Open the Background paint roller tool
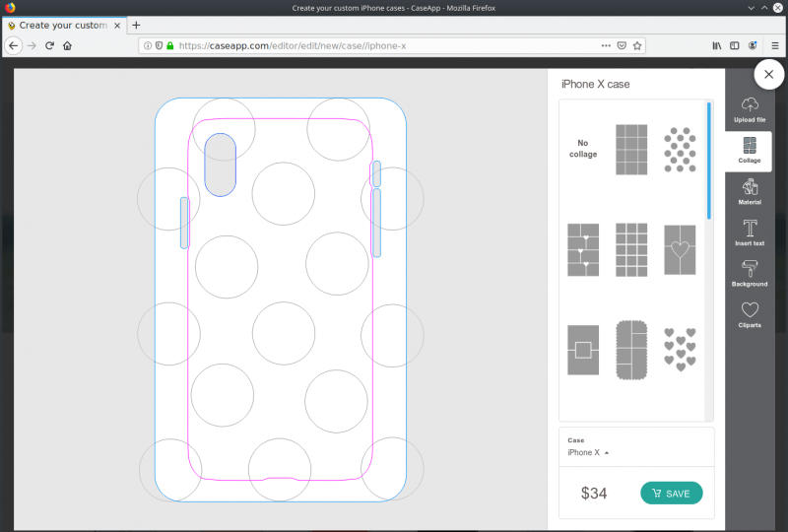The width and height of the screenshot is (788, 532). (x=750, y=274)
